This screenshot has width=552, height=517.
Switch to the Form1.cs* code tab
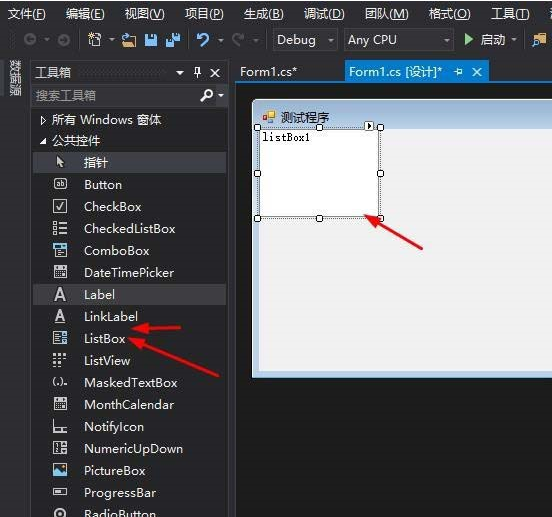point(269,72)
